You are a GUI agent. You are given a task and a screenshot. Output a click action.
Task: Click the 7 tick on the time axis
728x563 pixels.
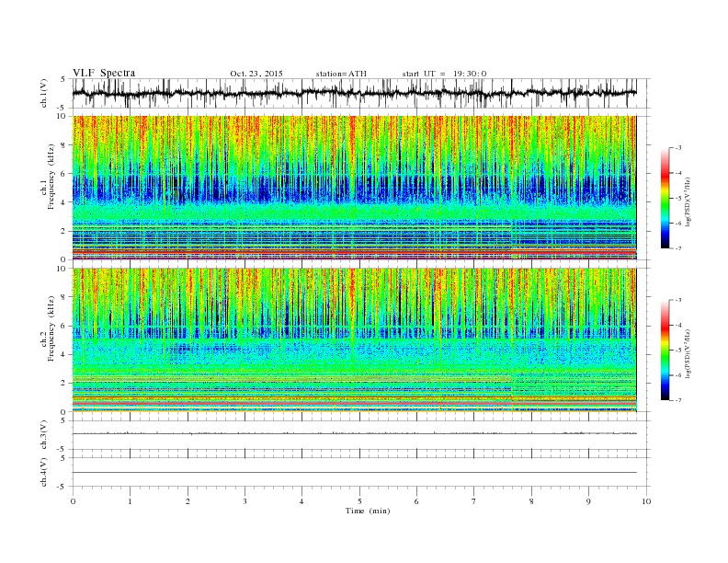(x=474, y=501)
